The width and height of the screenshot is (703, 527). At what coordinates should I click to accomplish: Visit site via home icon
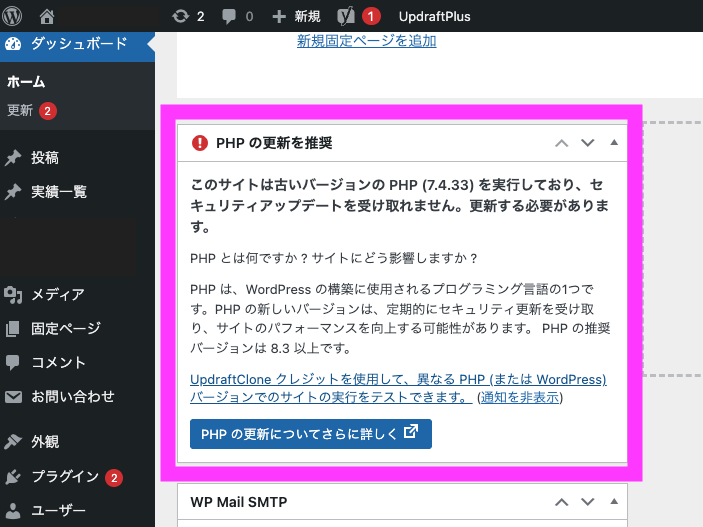pos(47,17)
